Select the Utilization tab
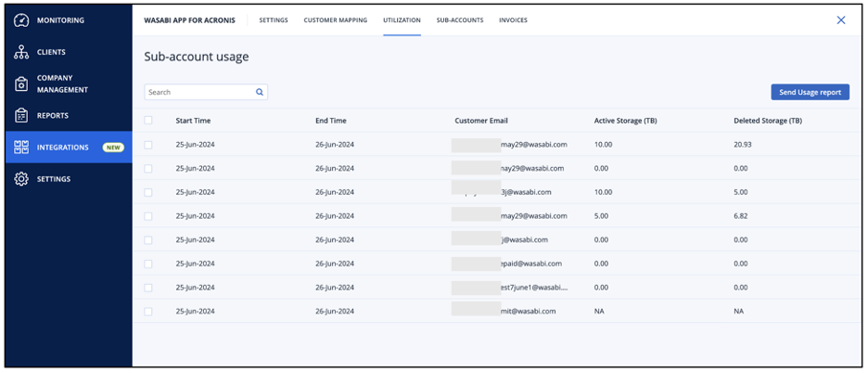Screen dimensions: 868x373 pyautogui.click(x=402, y=20)
